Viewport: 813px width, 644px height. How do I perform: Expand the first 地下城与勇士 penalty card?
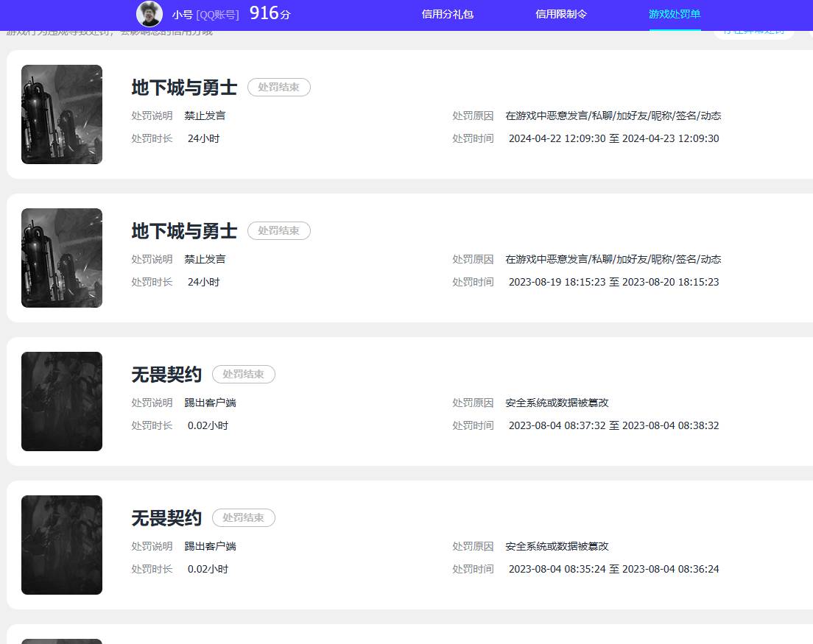pyautogui.click(x=405, y=114)
